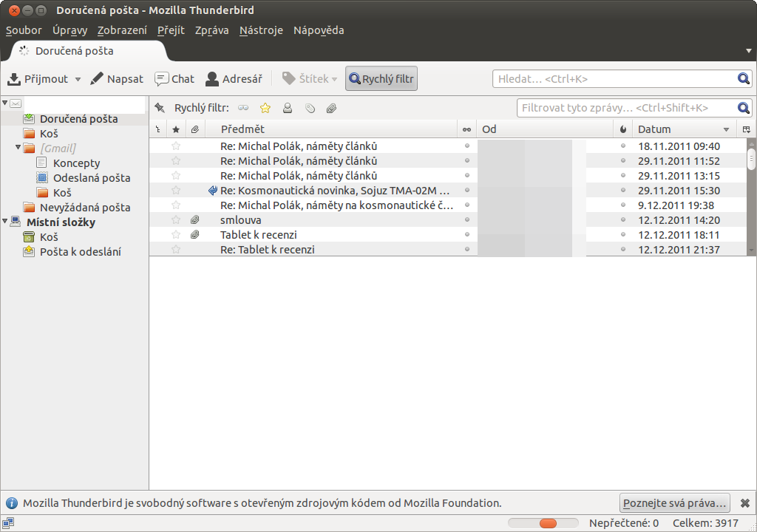Open the Úpravy menu
Screen dimensions: 757x532
70,30
